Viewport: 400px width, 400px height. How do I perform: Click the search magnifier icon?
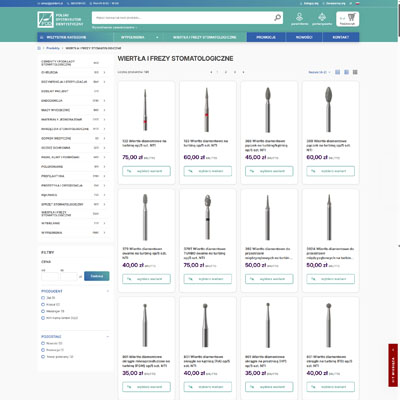277,18
